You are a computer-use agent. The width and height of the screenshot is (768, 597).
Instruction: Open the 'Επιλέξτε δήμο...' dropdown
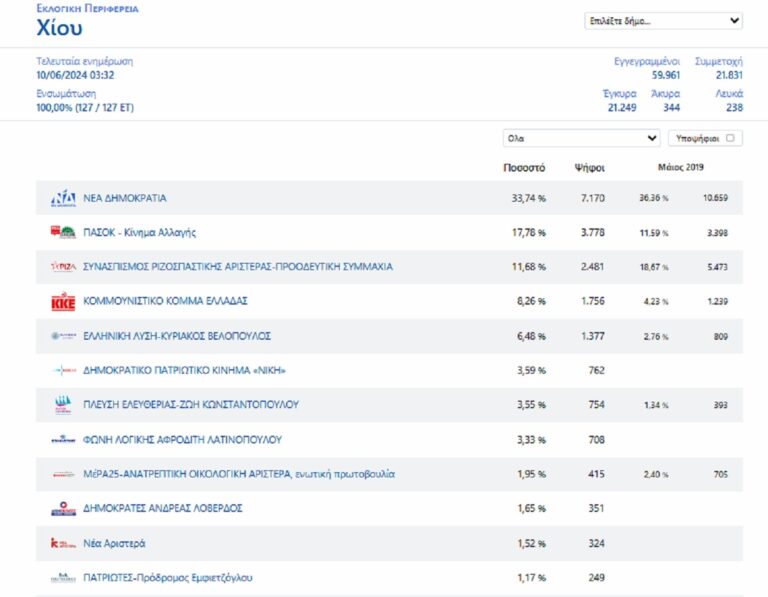(x=663, y=21)
